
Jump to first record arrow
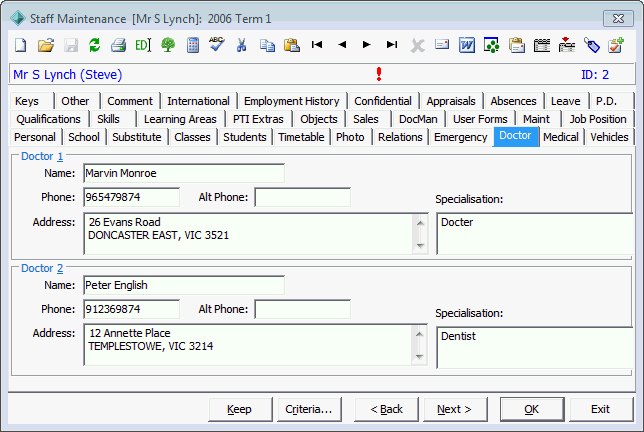click(317, 44)
